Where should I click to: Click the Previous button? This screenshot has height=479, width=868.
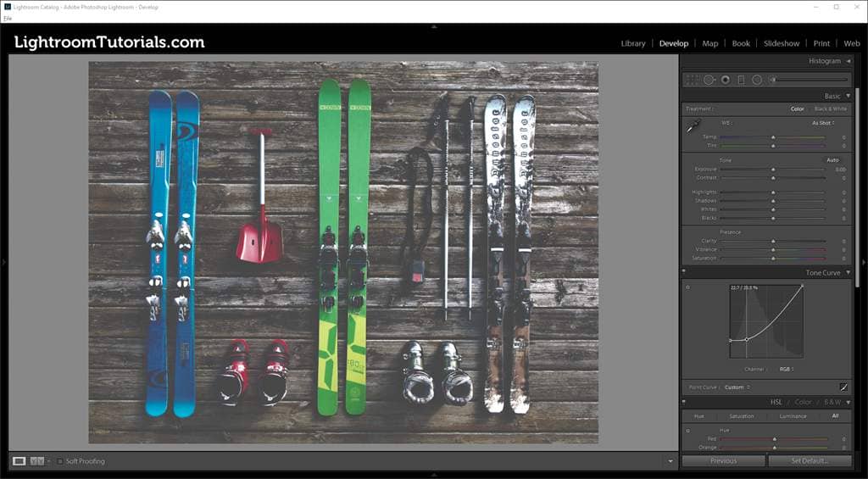tap(723, 461)
